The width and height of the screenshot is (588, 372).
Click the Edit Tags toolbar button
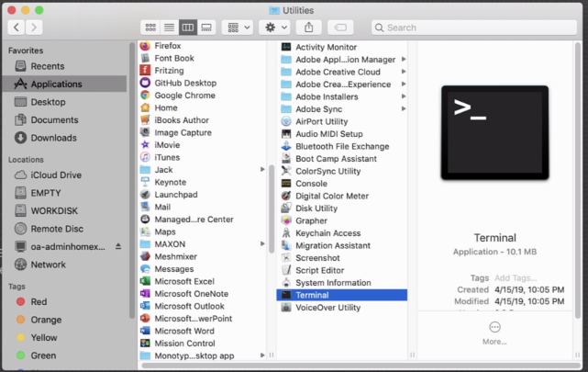pos(340,28)
